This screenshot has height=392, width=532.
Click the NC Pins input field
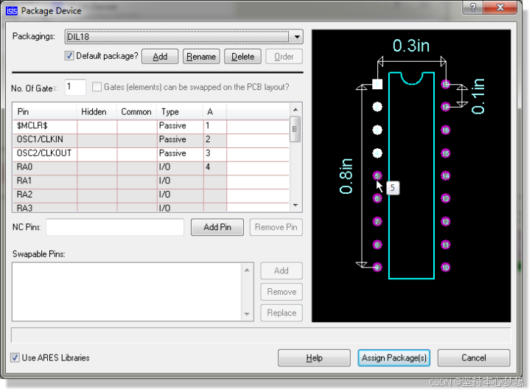point(115,227)
